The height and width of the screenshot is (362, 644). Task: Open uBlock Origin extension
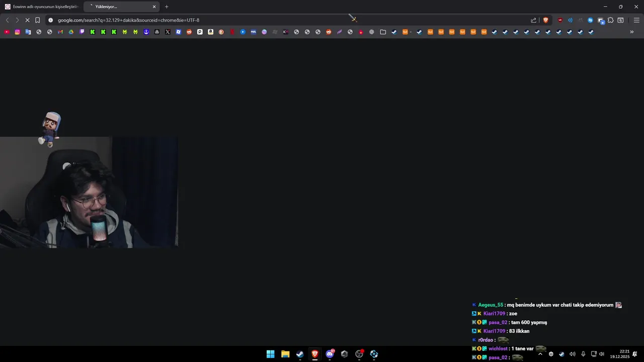point(560,20)
